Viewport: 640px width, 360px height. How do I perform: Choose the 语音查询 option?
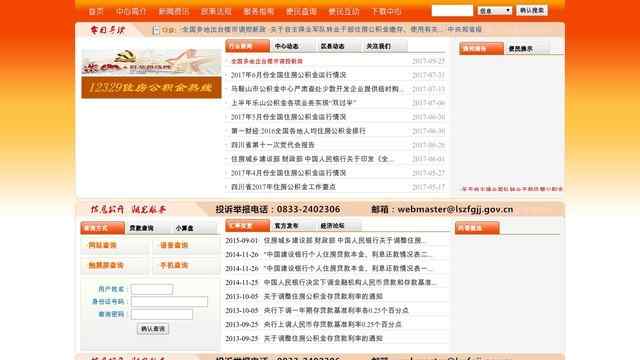click(x=174, y=245)
